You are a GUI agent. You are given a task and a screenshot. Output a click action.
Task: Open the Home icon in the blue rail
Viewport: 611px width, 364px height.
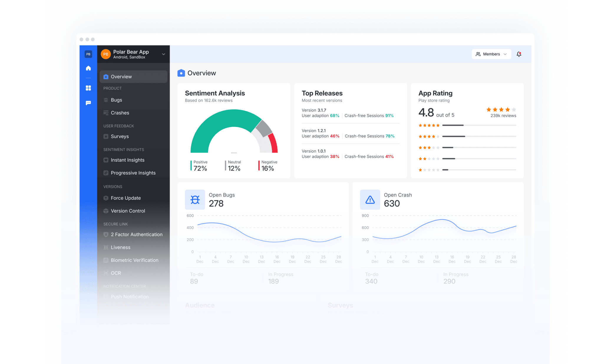coord(88,68)
